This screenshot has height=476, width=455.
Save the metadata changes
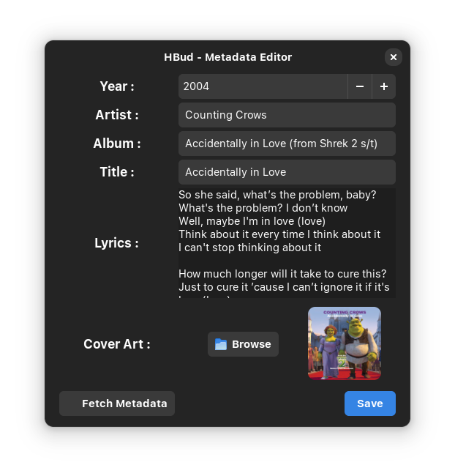click(x=370, y=404)
